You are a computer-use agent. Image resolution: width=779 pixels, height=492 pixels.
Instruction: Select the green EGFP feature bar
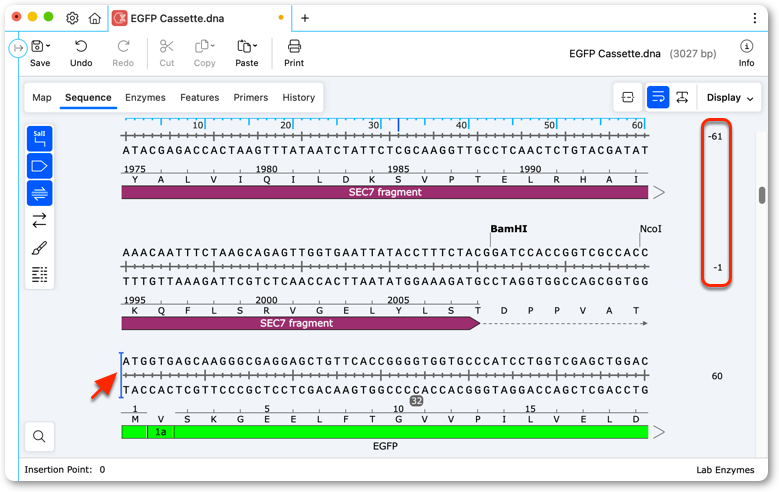385,432
